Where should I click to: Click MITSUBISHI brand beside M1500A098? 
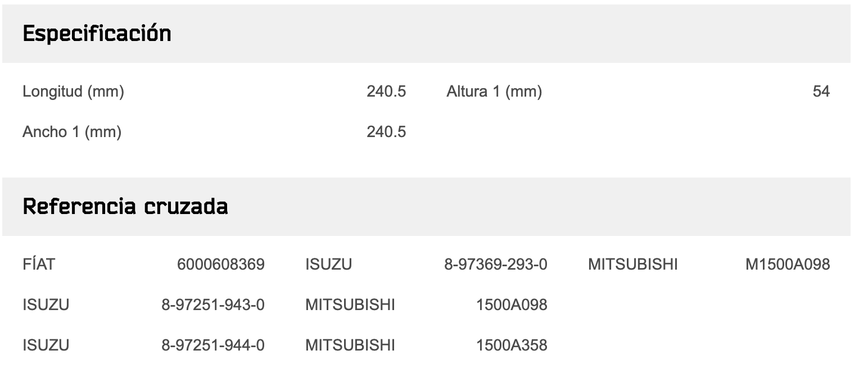632,264
